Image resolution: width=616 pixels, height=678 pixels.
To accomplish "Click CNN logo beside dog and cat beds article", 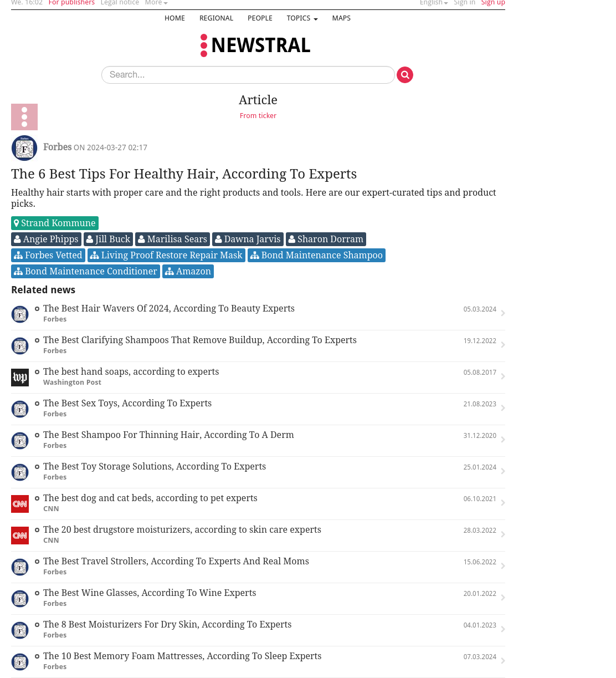I will (20, 504).
